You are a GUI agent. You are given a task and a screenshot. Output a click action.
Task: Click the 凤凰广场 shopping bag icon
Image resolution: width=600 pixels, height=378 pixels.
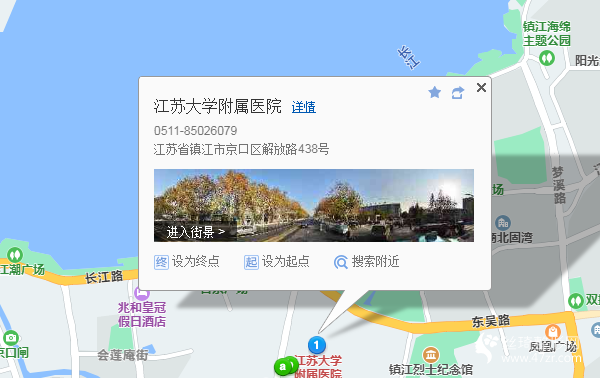pyautogui.click(x=553, y=332)
